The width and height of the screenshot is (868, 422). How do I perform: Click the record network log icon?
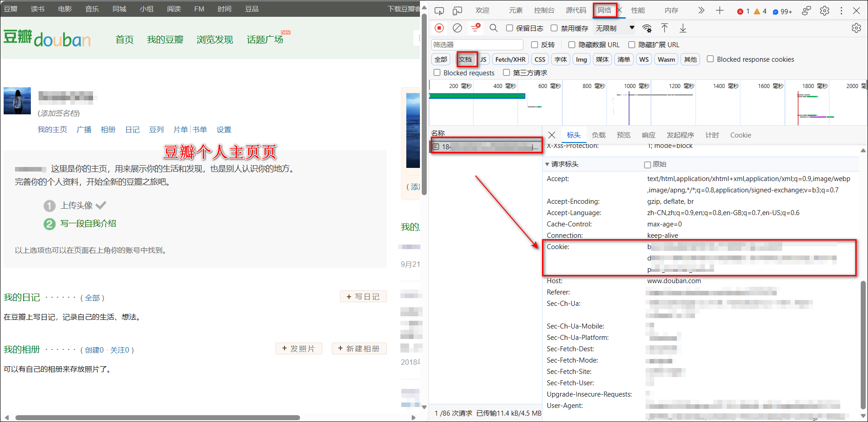point(439,28)
